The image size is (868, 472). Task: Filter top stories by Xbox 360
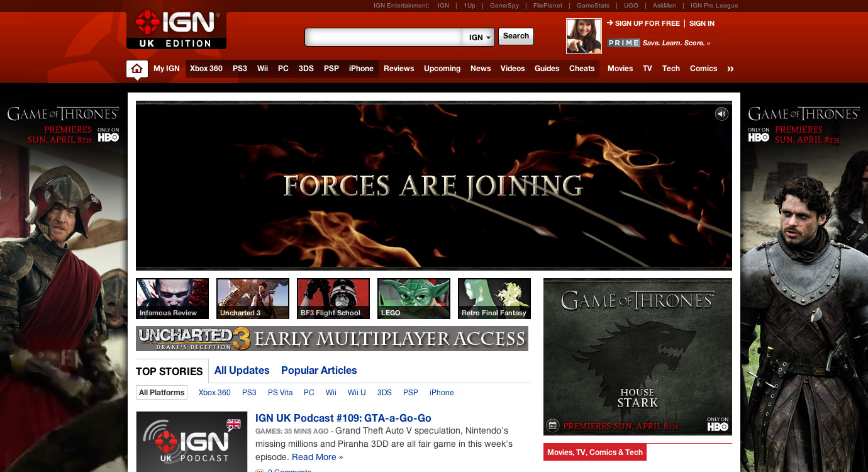click(x=214, y=393)
